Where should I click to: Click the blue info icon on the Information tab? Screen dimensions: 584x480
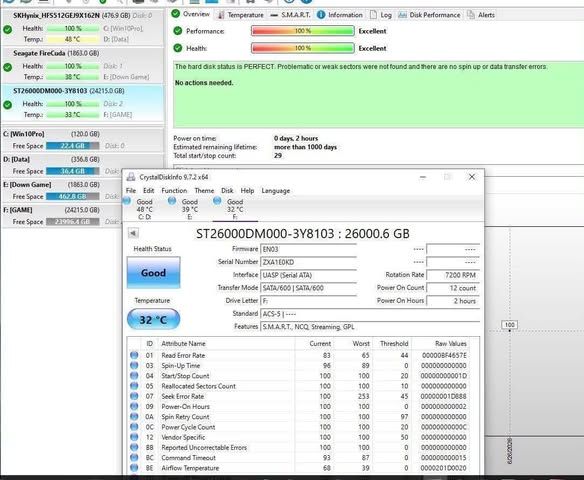321,15
